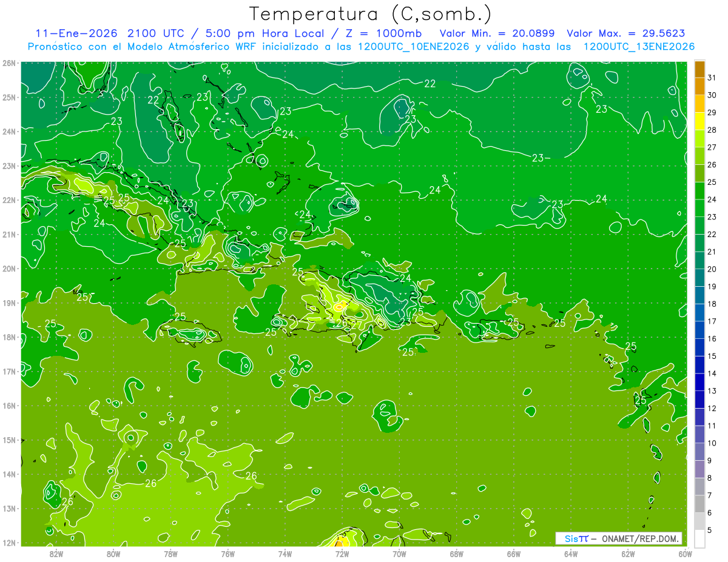Image resolution: width=728 pixels, height=562 pixels.
Task: Click the colorbar legend value '30'
Action: tap(712, 95)
